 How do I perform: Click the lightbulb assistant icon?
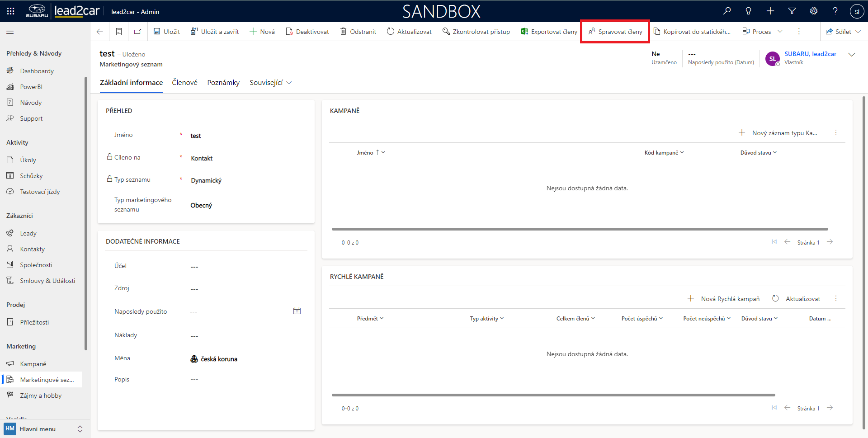[x=749, y=11]
